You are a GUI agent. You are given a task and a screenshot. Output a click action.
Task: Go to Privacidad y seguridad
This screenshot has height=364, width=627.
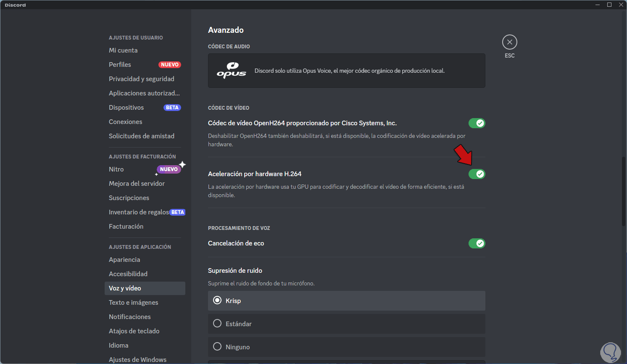141,79
